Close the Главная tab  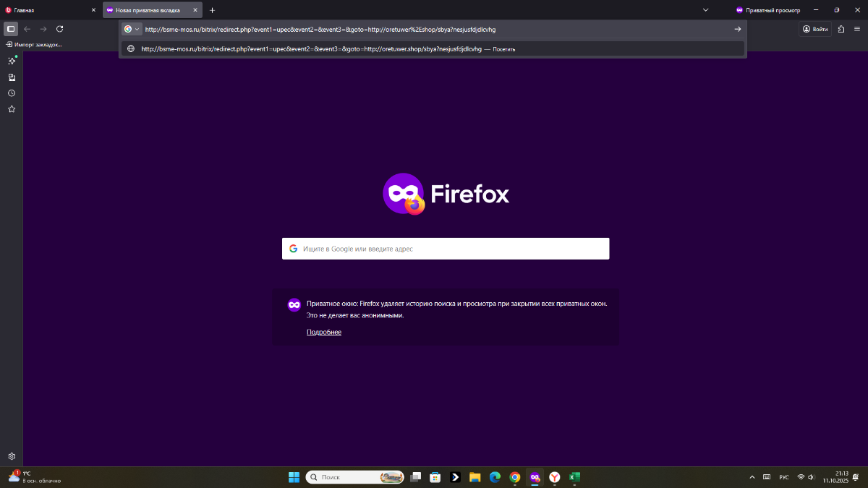(x=93, y=10)
